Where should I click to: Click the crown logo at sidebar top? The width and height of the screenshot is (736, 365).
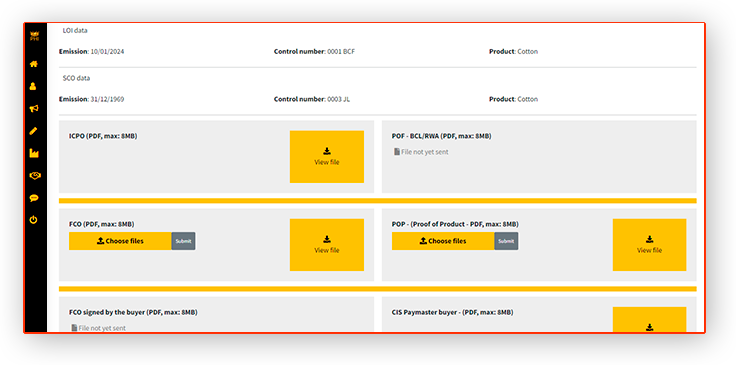click(34, 36)
